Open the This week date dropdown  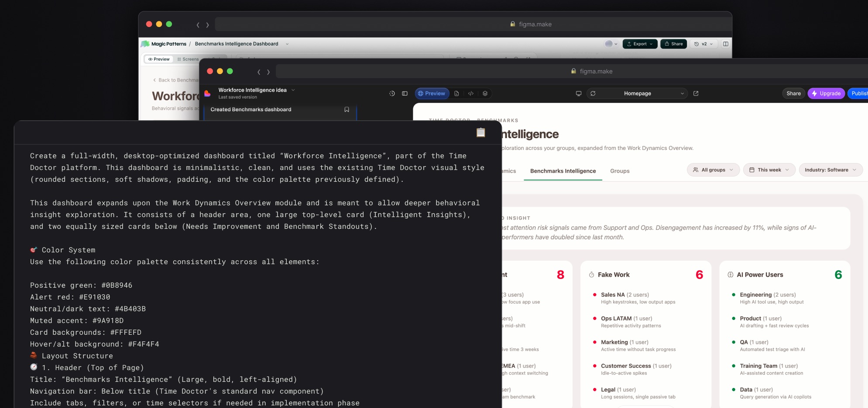[769, 170]
